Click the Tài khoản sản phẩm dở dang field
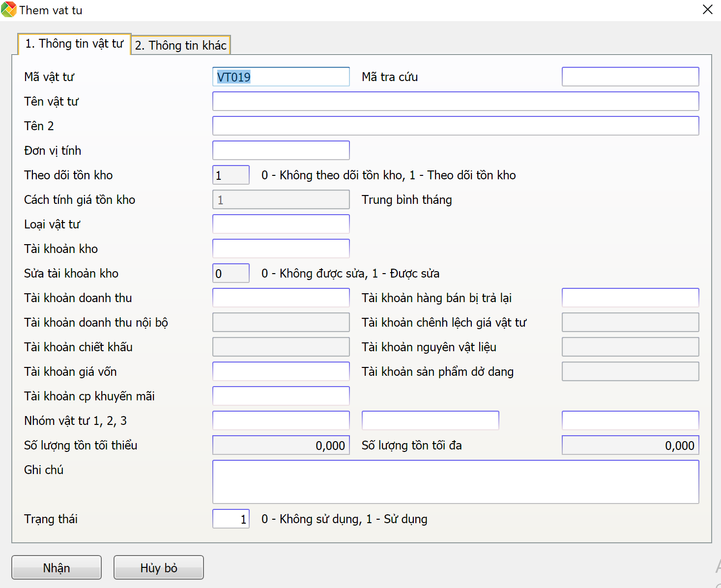 click(x=631, y=371)
